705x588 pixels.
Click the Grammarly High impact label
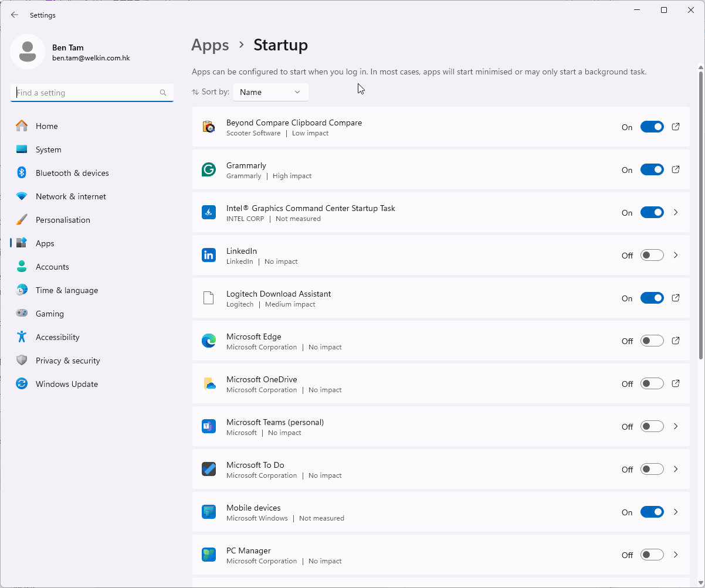(292, 176)
